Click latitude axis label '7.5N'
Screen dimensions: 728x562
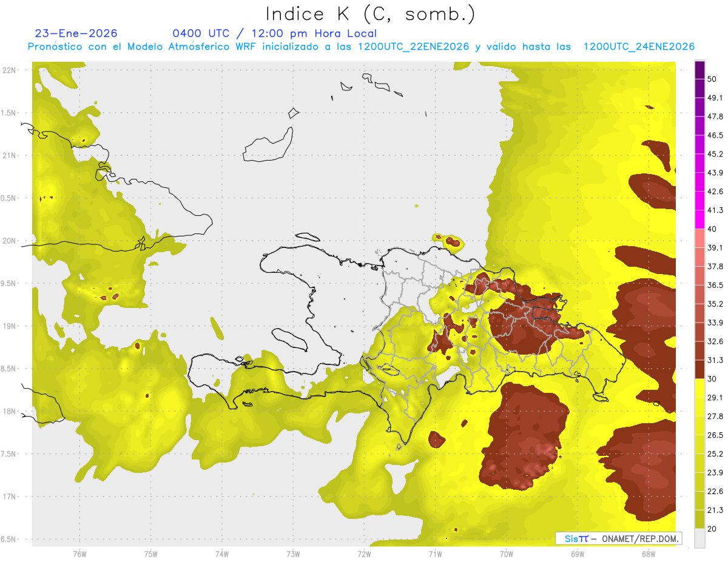tap(8, 454)
